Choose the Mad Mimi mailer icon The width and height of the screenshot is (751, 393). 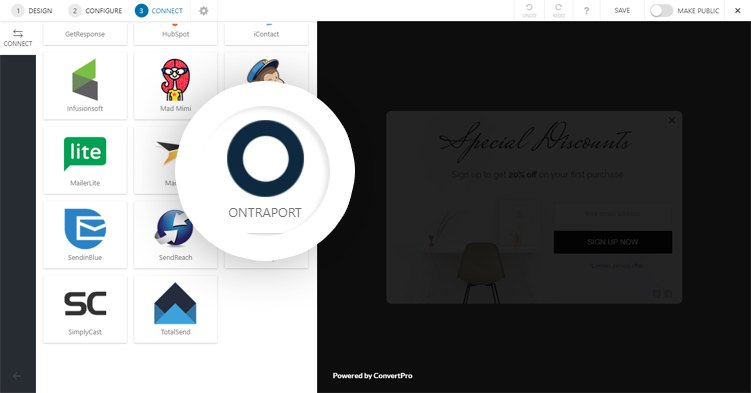point(175,79)
